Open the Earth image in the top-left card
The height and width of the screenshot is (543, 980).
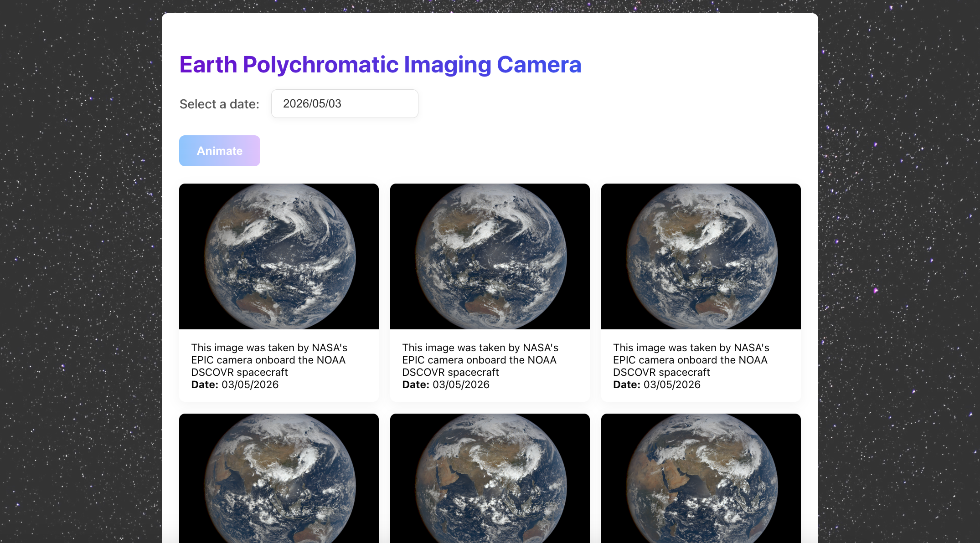[279, 256]
